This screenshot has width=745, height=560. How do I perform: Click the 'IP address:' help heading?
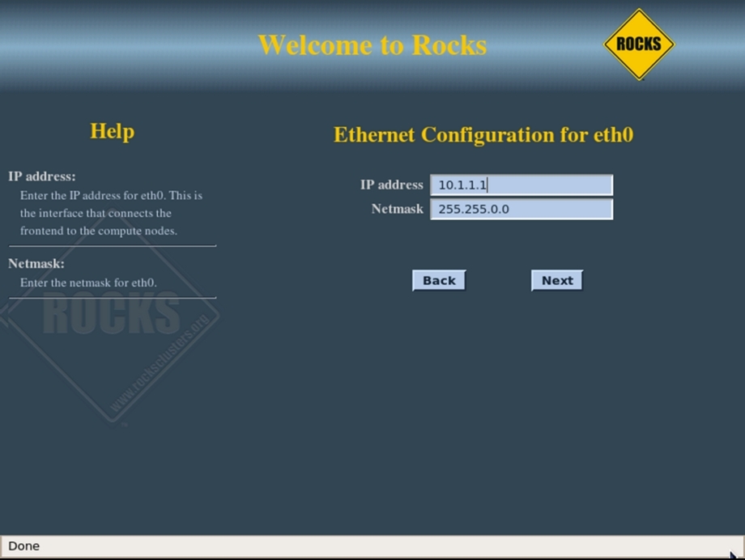click(x=42, y=176)
